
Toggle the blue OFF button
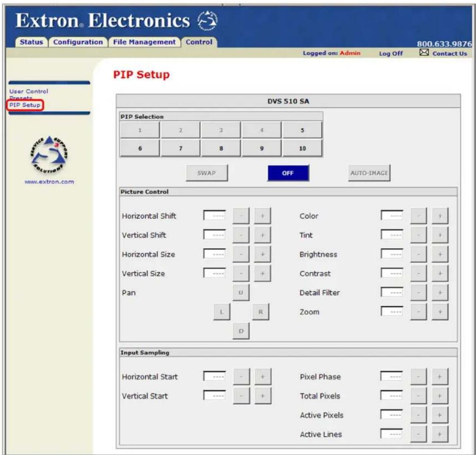pyautogui.click(x=288, y=173)
